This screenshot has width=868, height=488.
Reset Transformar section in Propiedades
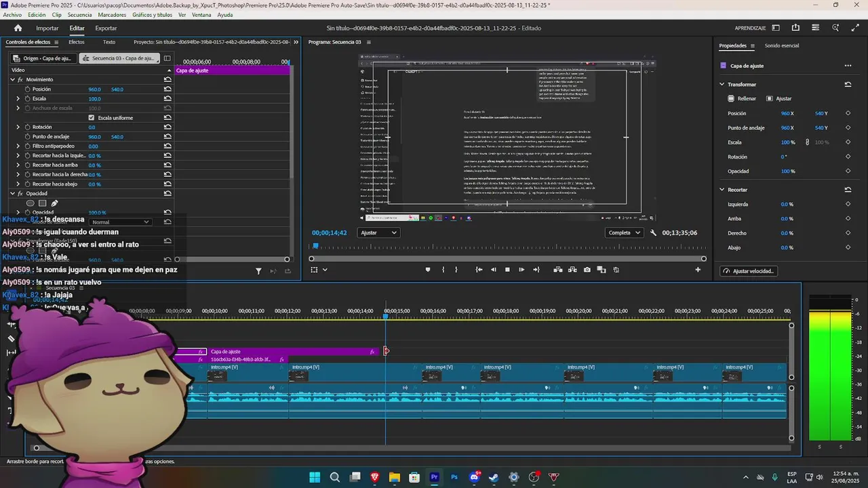click(x=848, y=84)
